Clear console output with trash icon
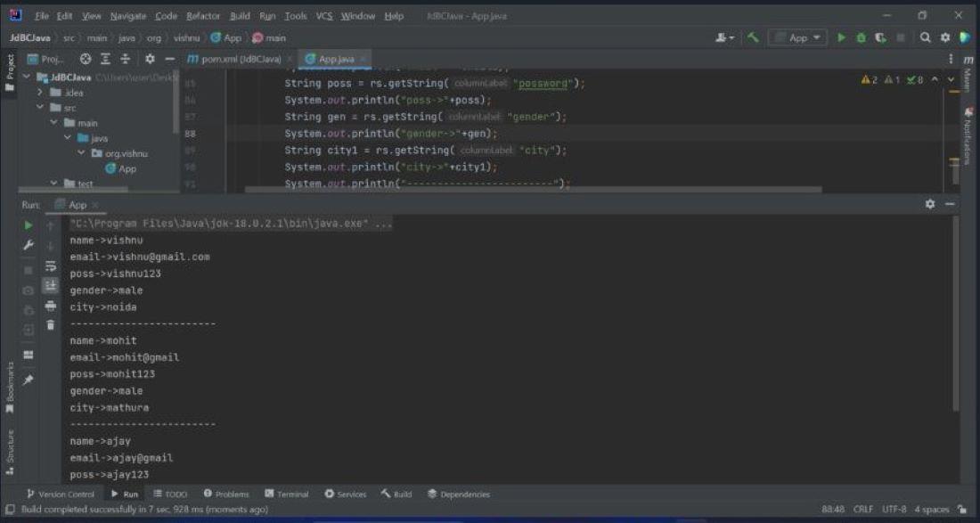 (51, 325)
